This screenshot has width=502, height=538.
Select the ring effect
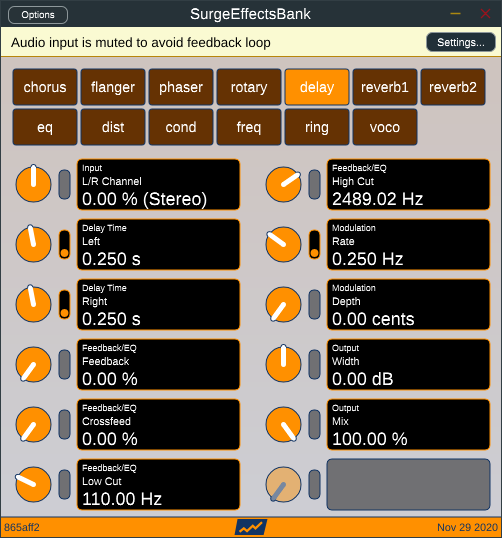(x=317, y=127)
